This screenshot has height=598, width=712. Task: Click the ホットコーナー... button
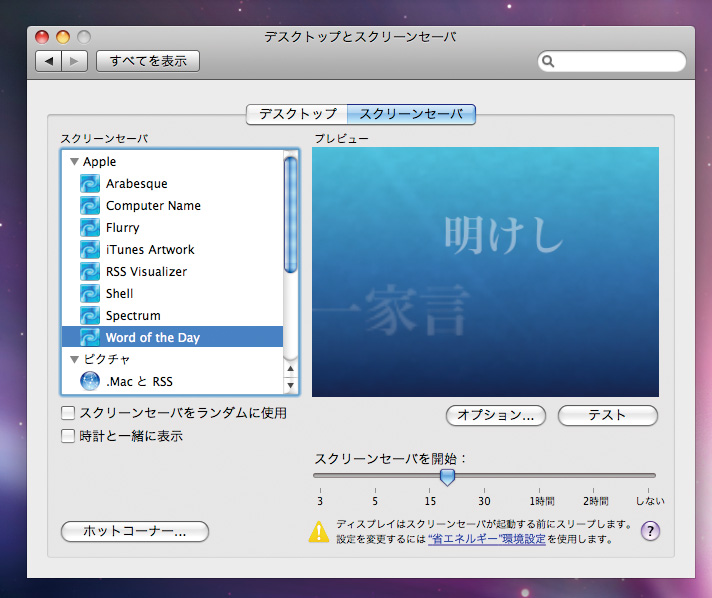pyautogui.click(x=135, y=532)
